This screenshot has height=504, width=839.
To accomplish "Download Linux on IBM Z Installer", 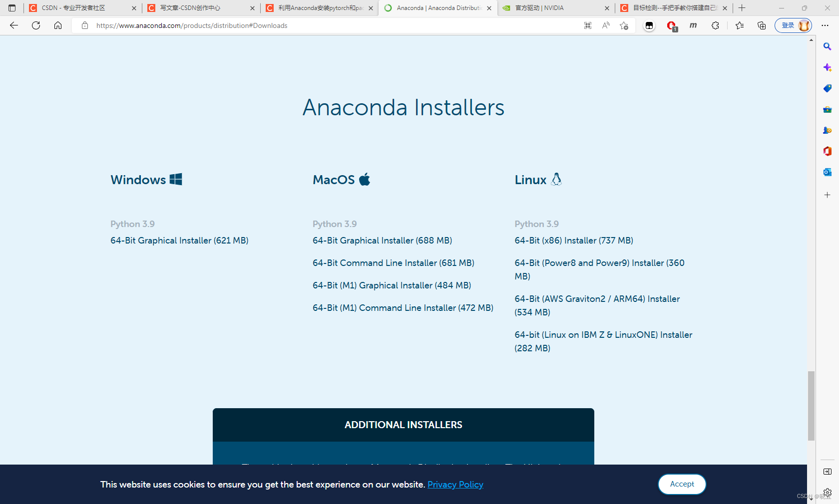I will 603,341.
